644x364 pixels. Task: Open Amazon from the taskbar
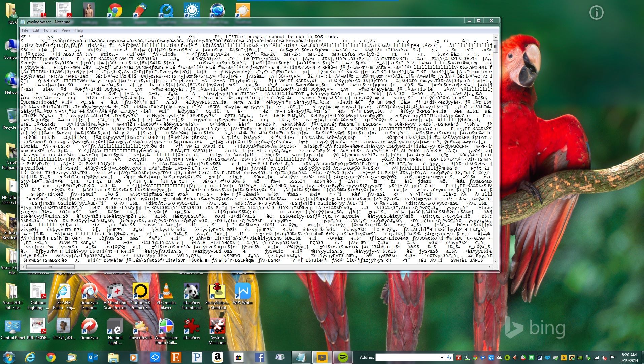point(218,357)
